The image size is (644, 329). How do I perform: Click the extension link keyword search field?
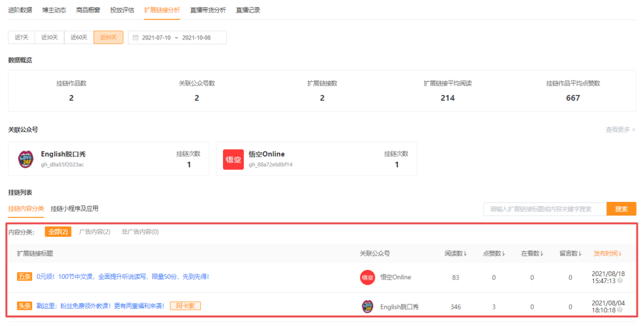[x=544, y=209]
